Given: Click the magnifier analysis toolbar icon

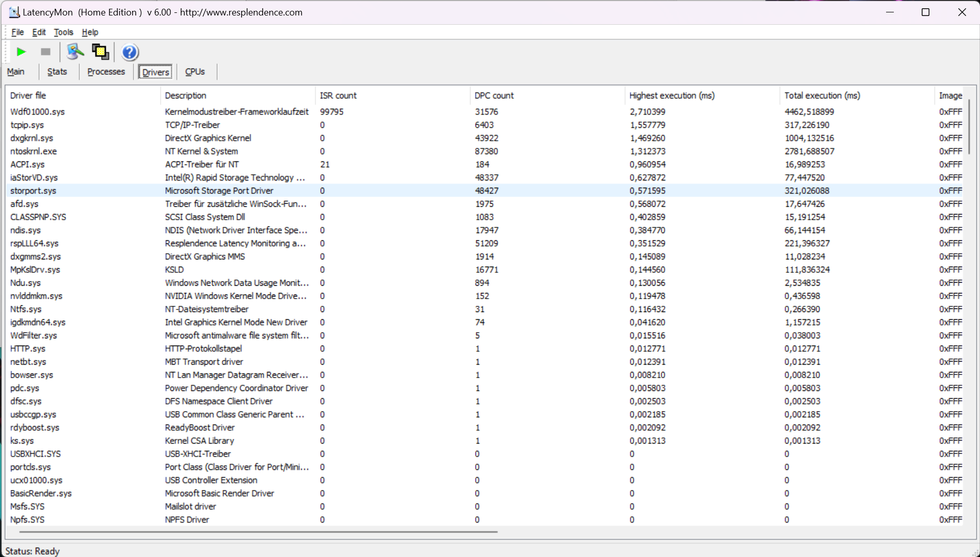Looking at the screenshot, I should coord(75,52).
